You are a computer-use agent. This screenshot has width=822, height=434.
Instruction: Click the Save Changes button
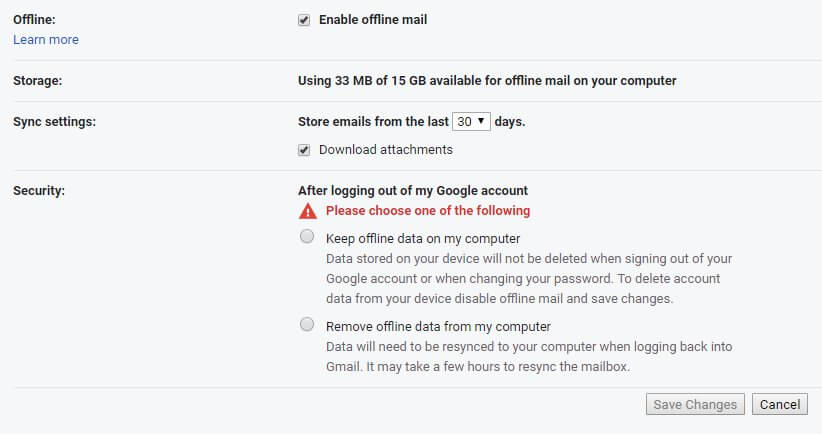tap(695, 405)
